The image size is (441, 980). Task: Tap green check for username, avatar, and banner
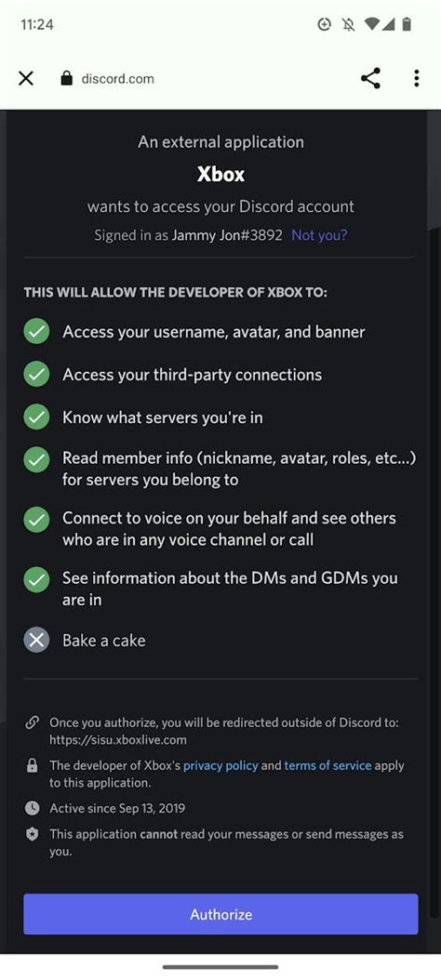tap(37, 331)
